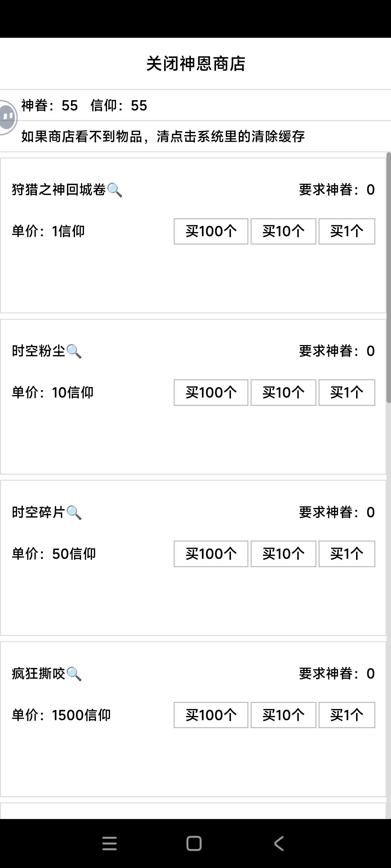The height and width of the screenshot is (868, 391).
Task: Buy 100 of 狩猎之神回城卷
Action: pyautogui.click(x=211, y=231)
